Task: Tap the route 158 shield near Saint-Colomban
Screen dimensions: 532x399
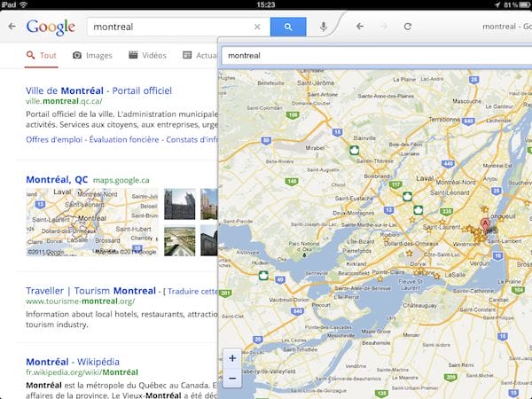Action: coord(293,115)
